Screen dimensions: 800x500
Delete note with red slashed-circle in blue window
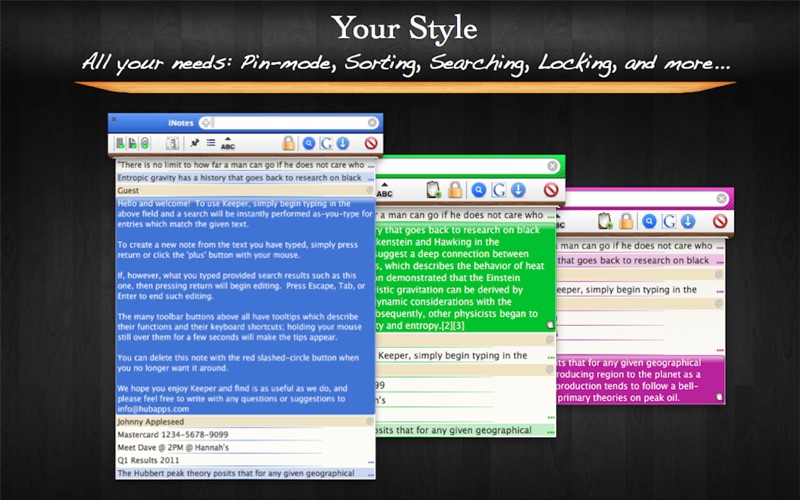tap(371, 143)
